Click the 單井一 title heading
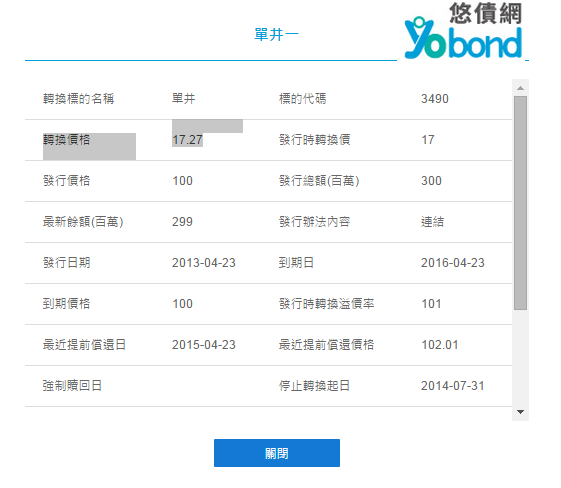Viewport: 561px width, 488px height. point(277,35)
